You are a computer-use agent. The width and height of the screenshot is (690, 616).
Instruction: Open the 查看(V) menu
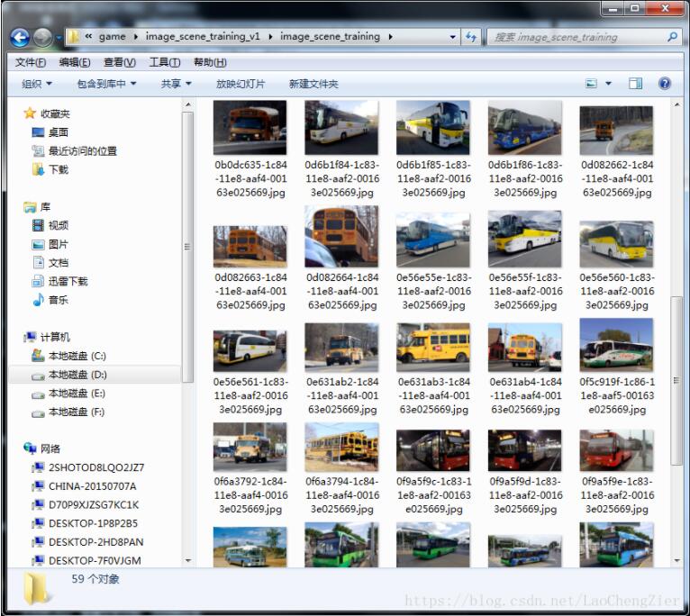pos(120,62)
